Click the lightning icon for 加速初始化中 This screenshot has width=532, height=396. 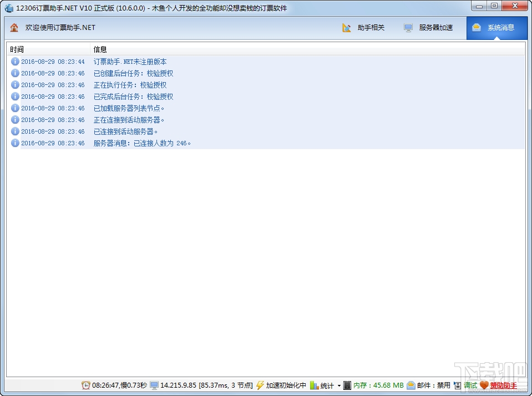[x=260, y=385]
